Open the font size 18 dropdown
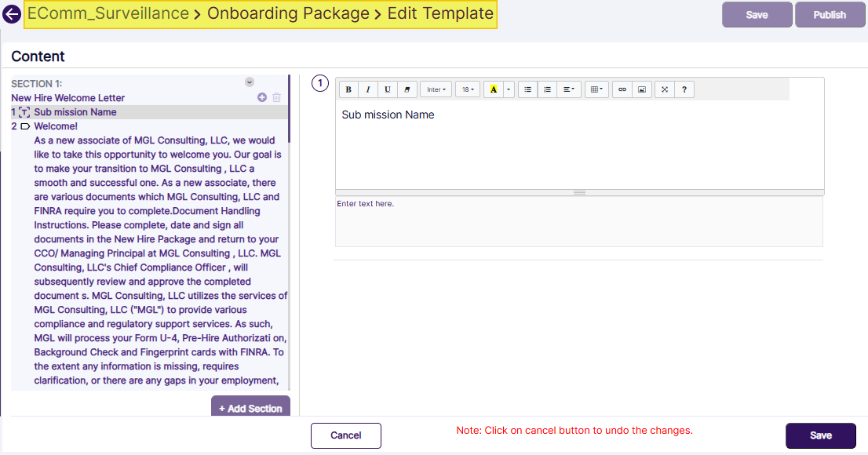The image size is (868, 455). click(467, 89)
